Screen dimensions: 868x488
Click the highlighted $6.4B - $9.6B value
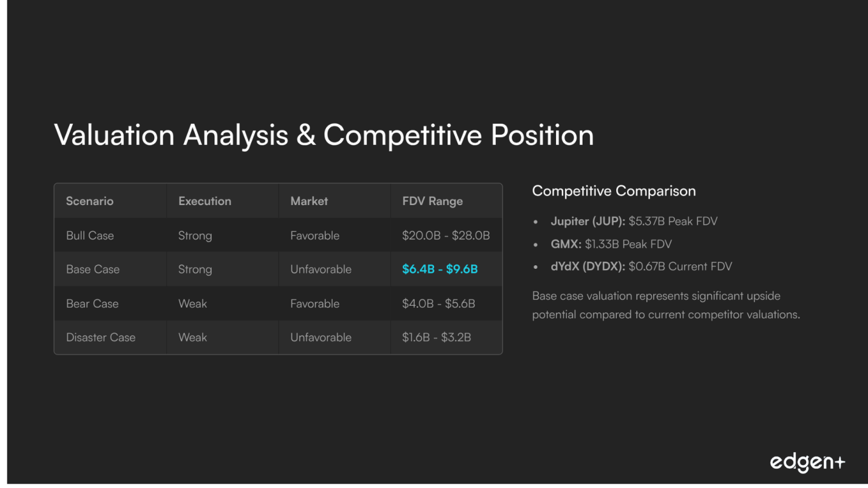[x=439, y=269]
